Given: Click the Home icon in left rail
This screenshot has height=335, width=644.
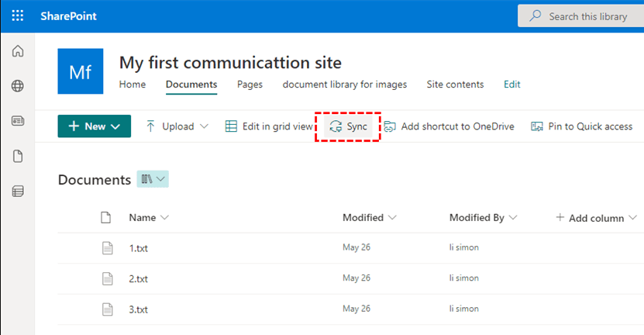Looking at the screenshot, I should 17,52.
